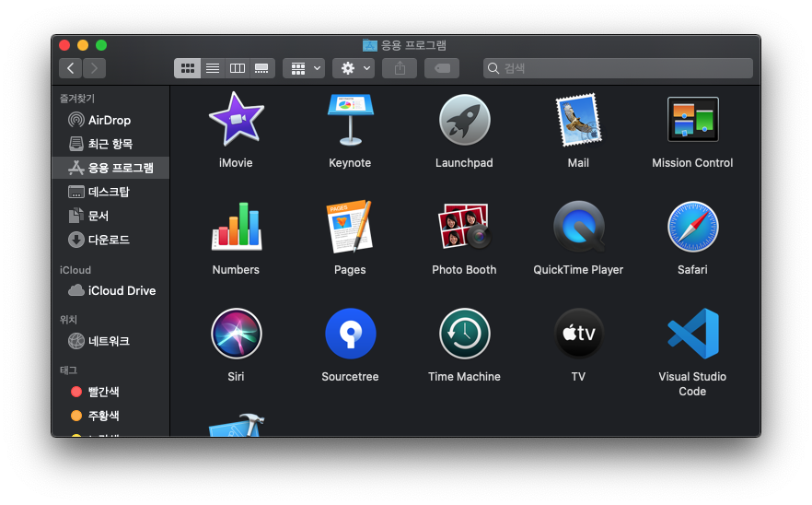Screen dimensions: 812x505
Task: Click the share toolbar button
Action: tap(400, 68)
